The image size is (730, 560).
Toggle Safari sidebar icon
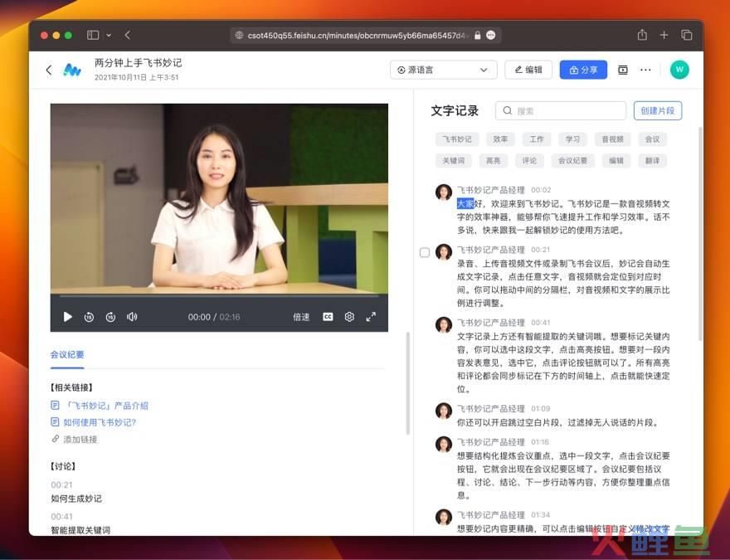coord(93,35)
